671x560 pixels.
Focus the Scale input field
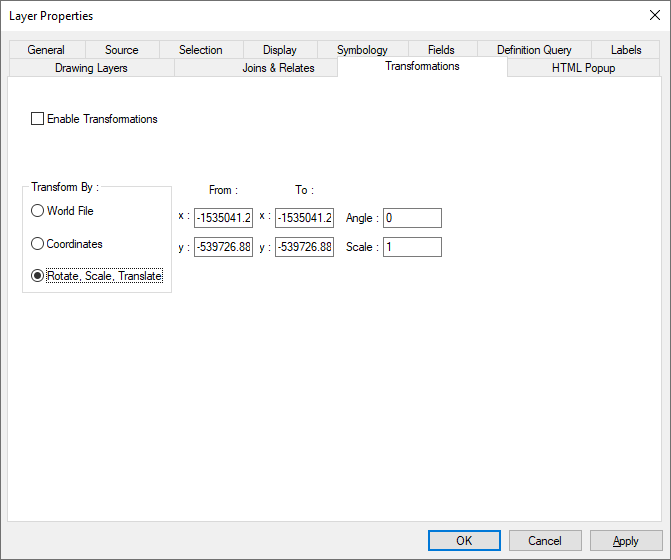[413, 247]
